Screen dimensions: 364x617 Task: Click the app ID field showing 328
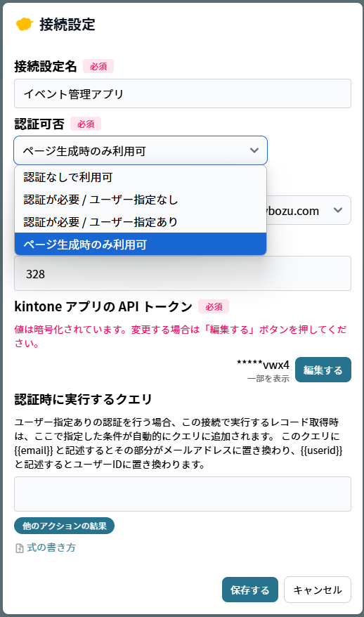[183, 273]
